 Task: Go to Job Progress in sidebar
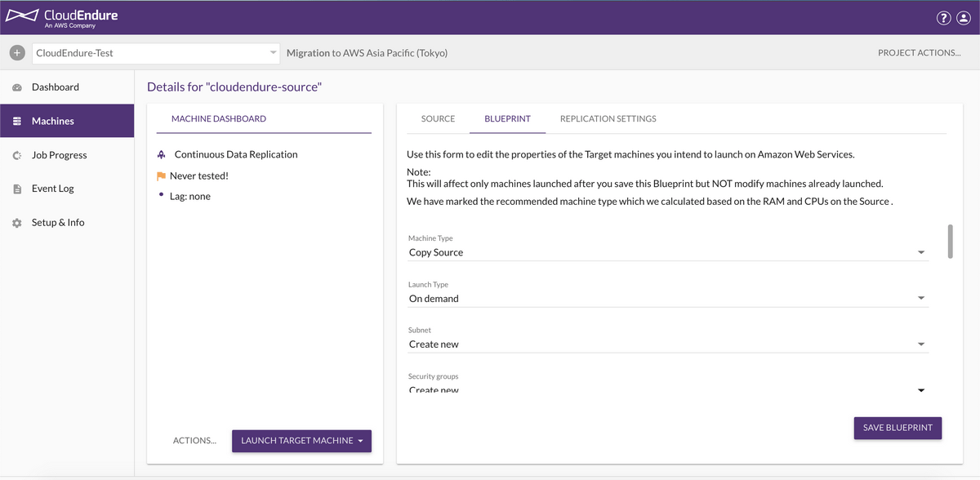(67, 155)
